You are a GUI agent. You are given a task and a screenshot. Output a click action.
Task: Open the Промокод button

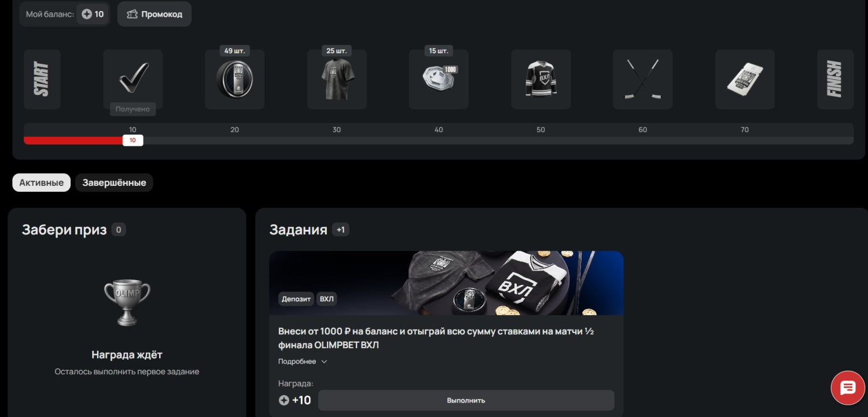tap(155, 14)
